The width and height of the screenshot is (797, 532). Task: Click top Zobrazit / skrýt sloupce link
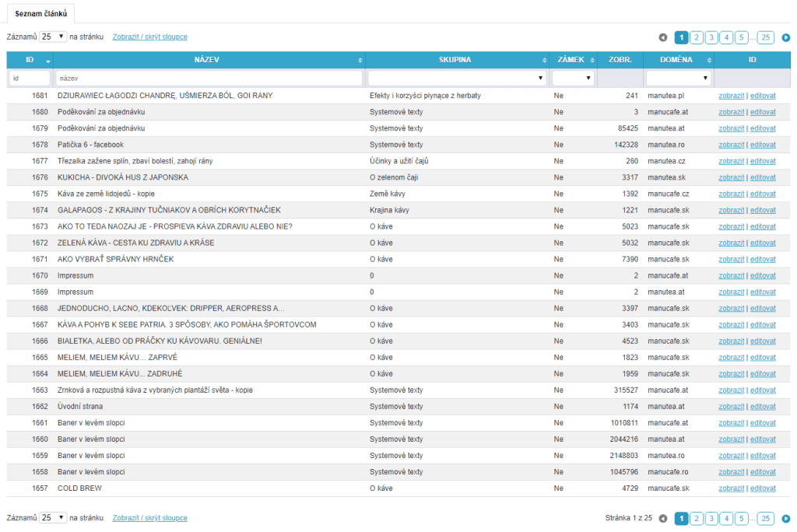pyautogui.click(x=149, y=37)
